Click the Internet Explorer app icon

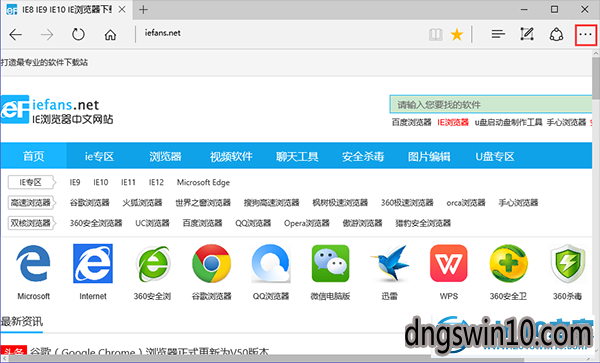[x=93, y=264]
